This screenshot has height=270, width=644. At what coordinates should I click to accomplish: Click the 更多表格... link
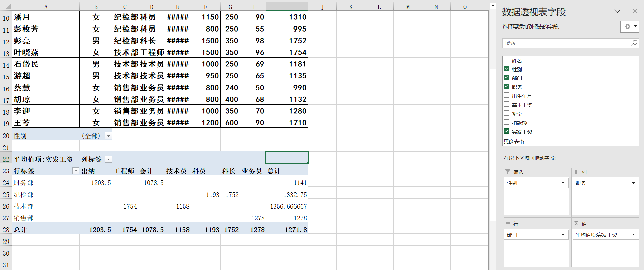pos(516,141)
